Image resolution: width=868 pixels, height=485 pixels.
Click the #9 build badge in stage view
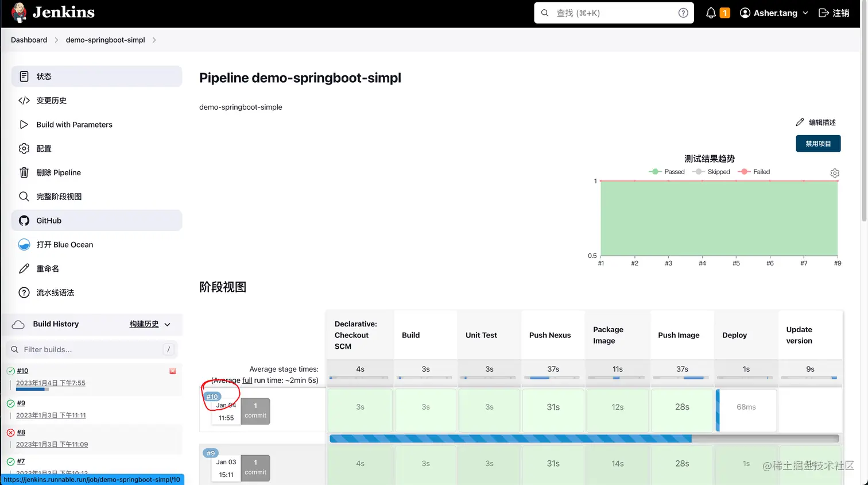pyautogui.click(x=211, y=453)
